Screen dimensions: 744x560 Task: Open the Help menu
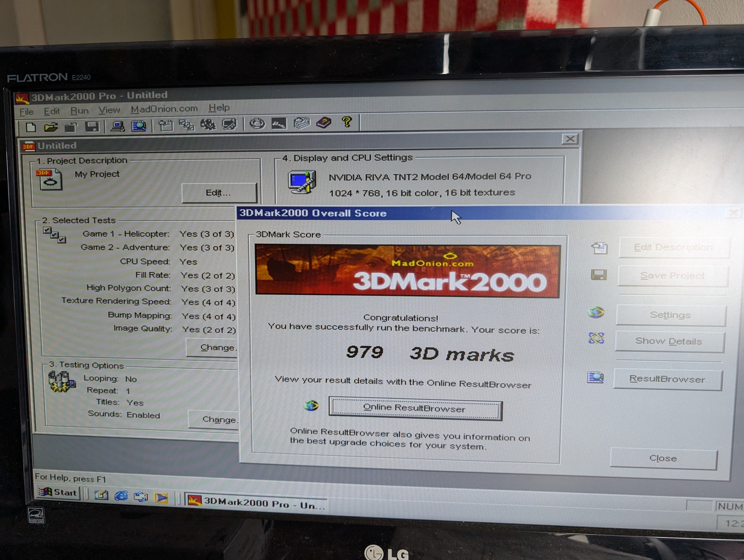(219, 107)
